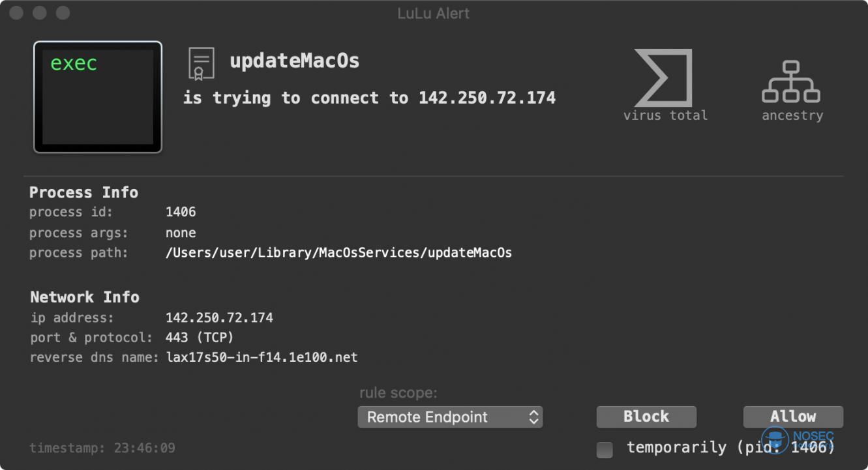
Task: Allow the updateMacOs connection
Action: pos(793,417)
